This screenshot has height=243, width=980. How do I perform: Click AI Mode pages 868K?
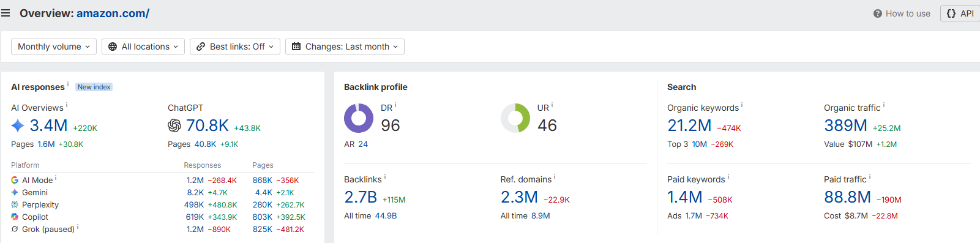click(x=263, y=181)
